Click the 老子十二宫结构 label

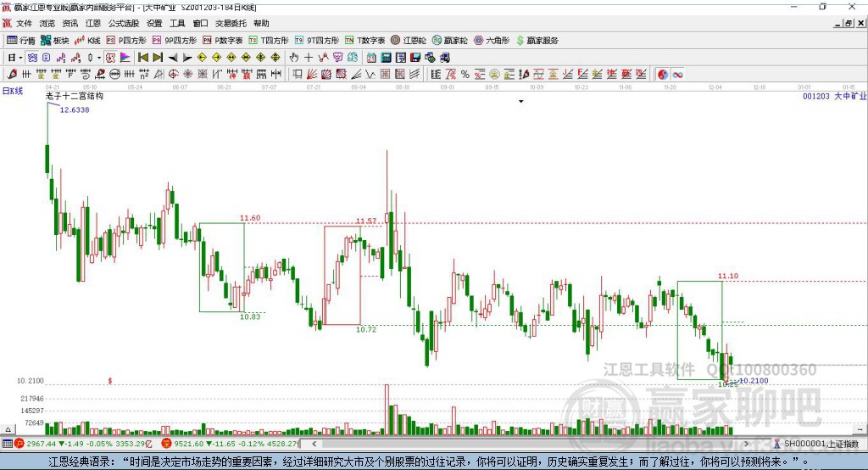pyautogui.click(x=75, y=96)
